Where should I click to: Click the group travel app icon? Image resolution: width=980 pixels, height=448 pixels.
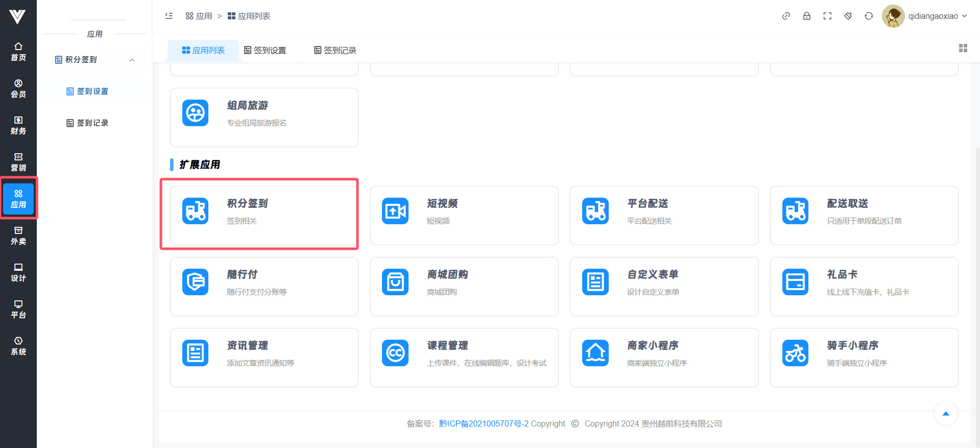pyautogui.click(x=195, y=113)
